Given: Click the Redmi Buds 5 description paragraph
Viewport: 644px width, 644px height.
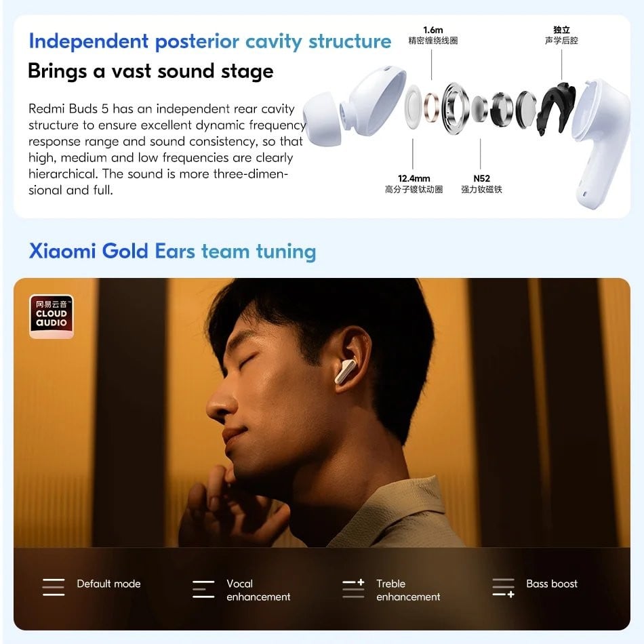Looking at the screenshot, I should 167,149.
